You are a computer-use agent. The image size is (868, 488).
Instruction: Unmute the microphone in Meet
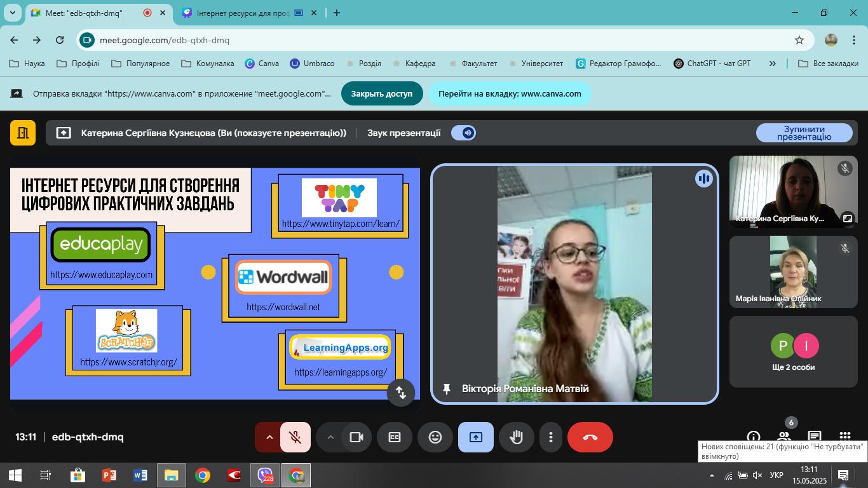coord(295,437)
